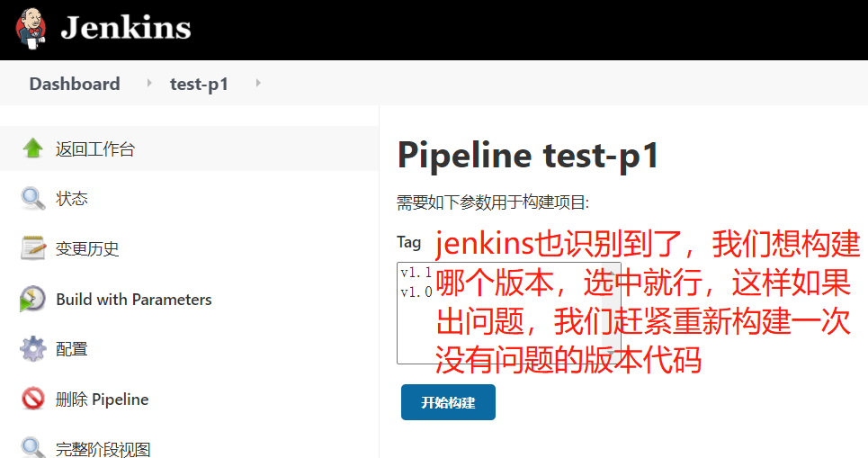Click the gear icon for 配置
The height and width of the screenshot is (458, 868).
pyautogui.click(x=32, y=349)
